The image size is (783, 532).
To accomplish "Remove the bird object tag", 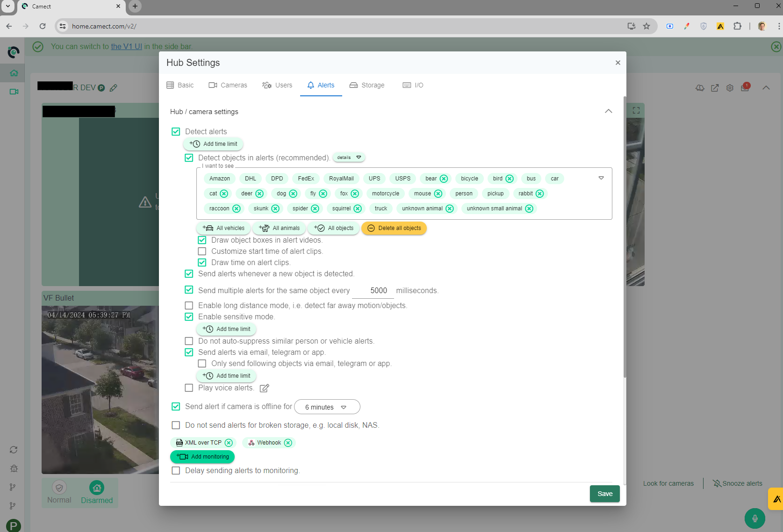I will pos(510,179).
